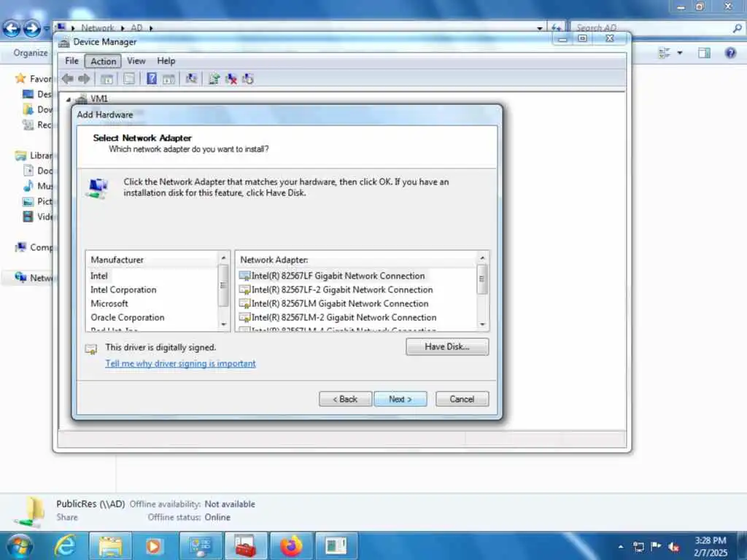This screenshot has width=747, height=560.
Task: Click Show/Hide Console Tree toolbar icon
Action: [107, 79]
